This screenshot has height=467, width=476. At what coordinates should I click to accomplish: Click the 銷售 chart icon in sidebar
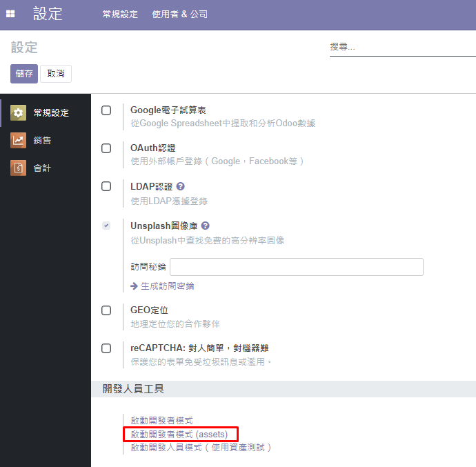(x=18, y=140)
